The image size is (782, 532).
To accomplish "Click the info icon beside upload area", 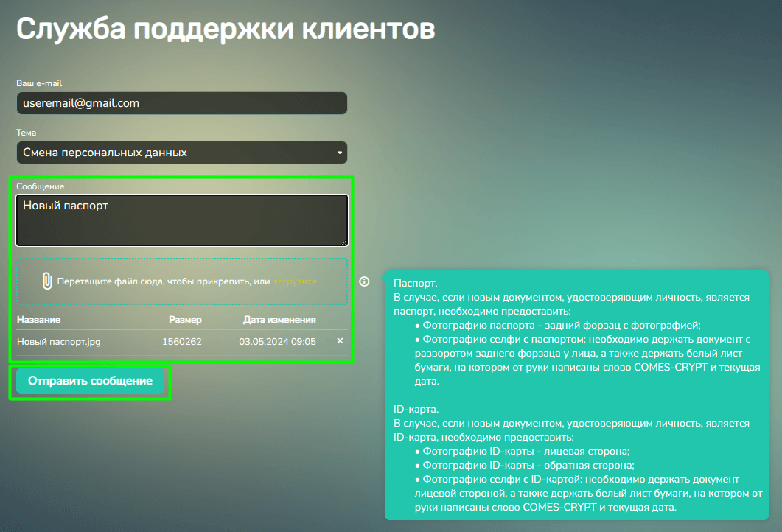I will [364, 281].
